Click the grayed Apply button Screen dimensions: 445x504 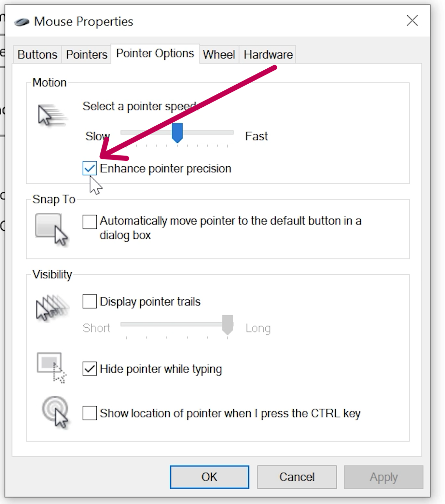pyautogui.click(x=383, y=477)
